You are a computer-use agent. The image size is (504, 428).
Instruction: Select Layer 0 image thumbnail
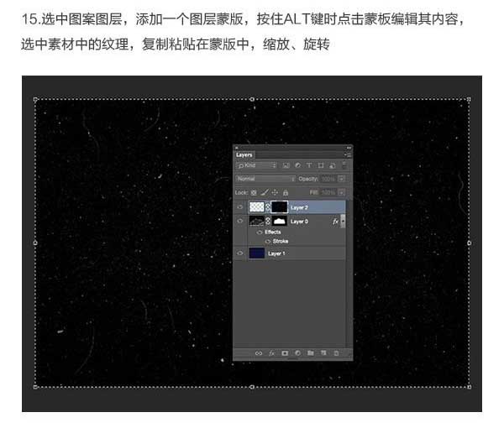pos(256,221)
